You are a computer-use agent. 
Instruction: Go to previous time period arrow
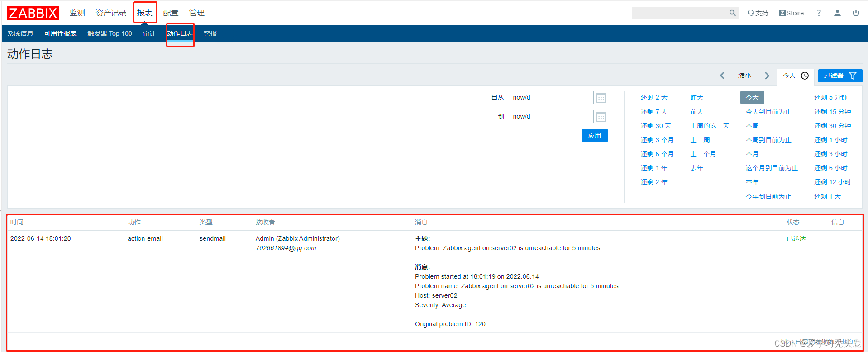click(722, 76)
